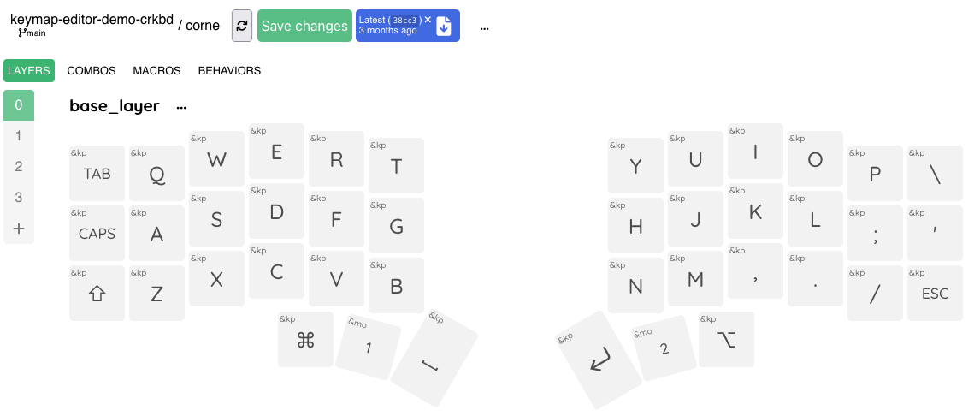The width and height of the screenshot is (980, 416).
Task: Select the ESC key
Action: (935, 294)
